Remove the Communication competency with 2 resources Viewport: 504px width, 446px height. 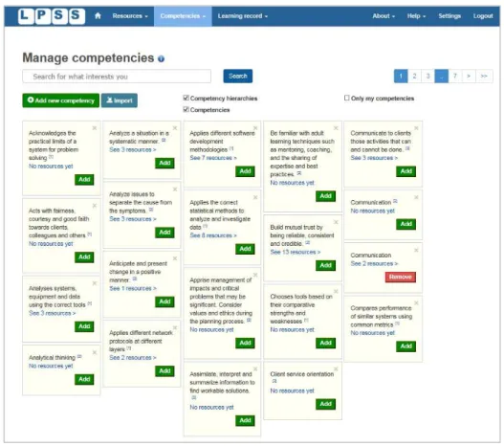point(400,277)
